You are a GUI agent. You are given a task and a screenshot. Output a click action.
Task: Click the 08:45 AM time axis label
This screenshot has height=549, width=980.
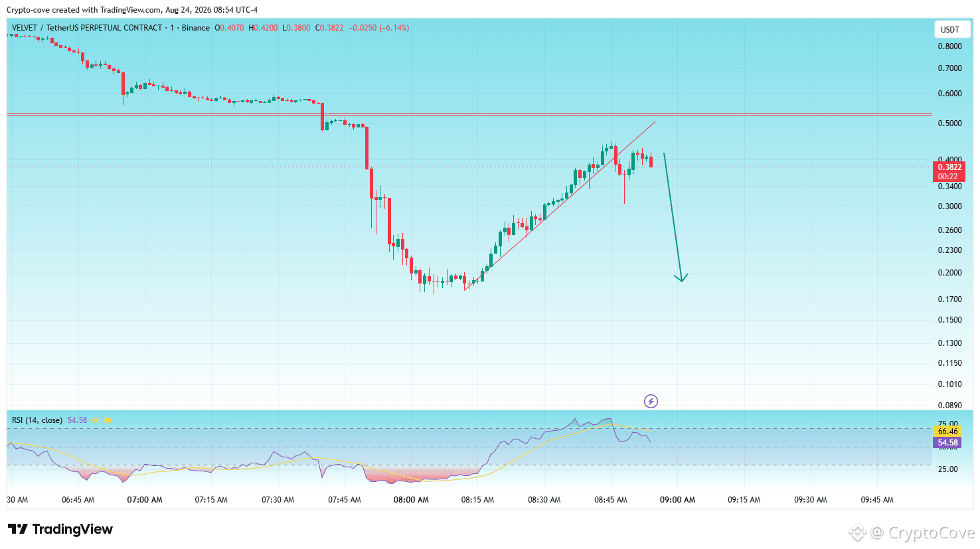coord(611,500)
